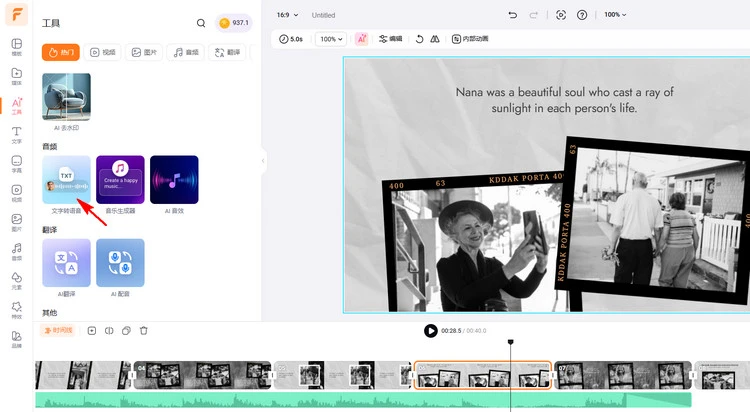Open the canvas zoom 100% dropdown in the top bar
This screenshot has height=412, width=750.
click(x=616, y=15)
